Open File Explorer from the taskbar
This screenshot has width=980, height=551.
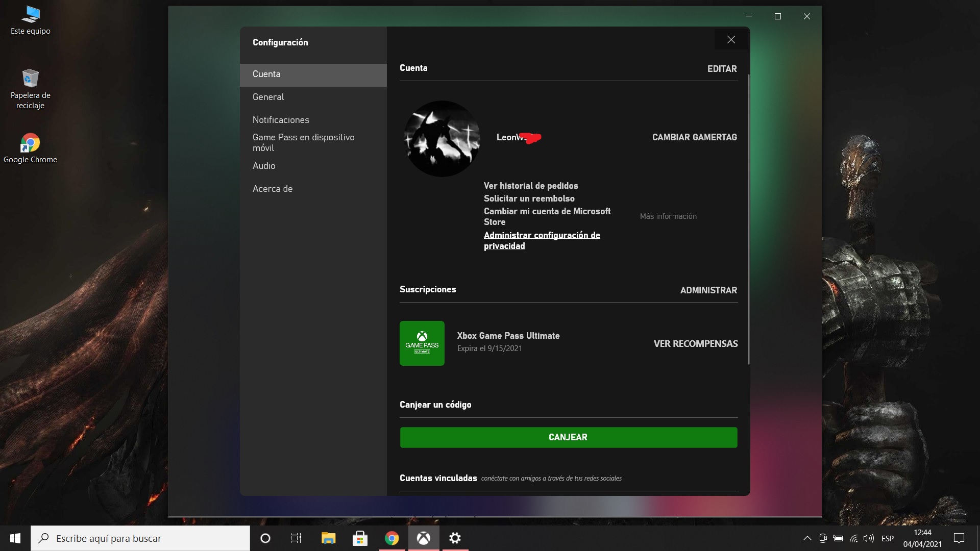click(x=328, y=538)
